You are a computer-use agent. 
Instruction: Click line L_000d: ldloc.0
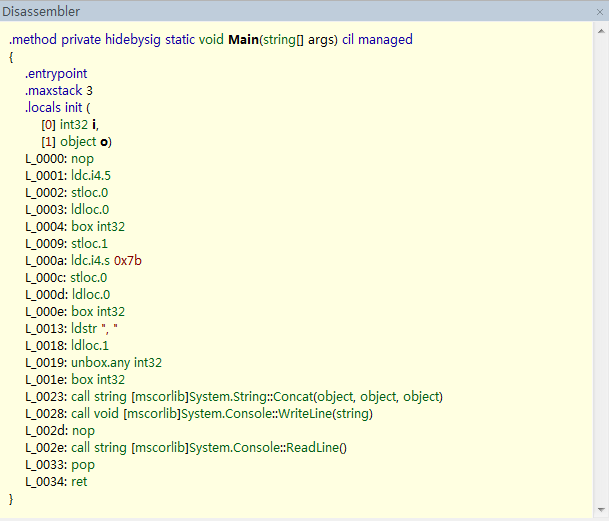point(68,295)
